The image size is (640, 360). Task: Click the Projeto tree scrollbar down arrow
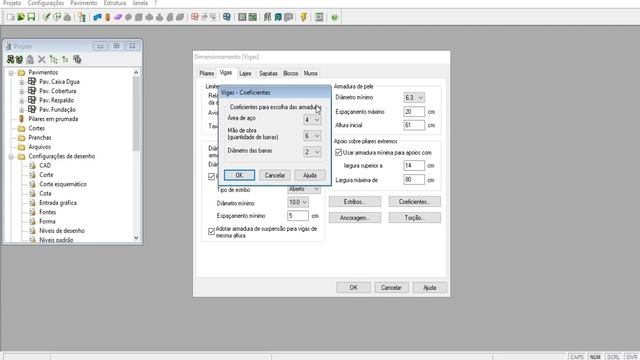tap(136, 238)
